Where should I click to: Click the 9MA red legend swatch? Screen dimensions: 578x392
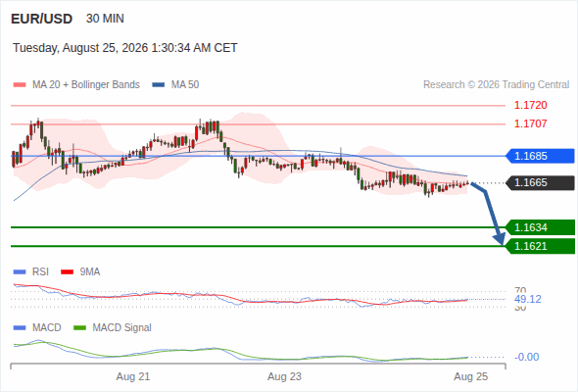(67, 272)
